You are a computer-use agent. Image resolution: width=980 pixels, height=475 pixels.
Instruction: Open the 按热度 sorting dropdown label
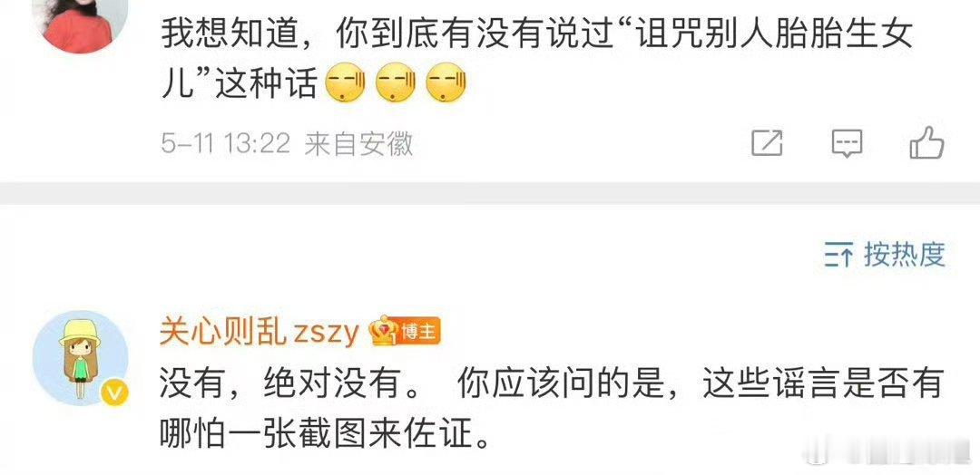click(x=905, y=254)
